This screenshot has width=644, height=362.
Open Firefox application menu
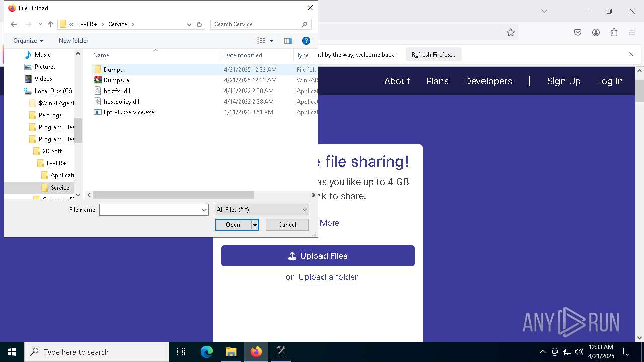click(632, 32)
